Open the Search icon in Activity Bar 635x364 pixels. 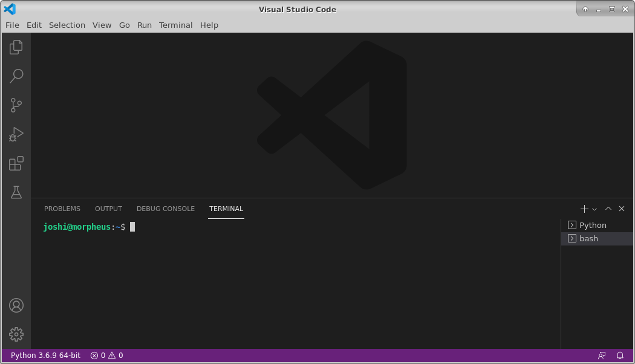pyautogui.click(x=16, y=76)
